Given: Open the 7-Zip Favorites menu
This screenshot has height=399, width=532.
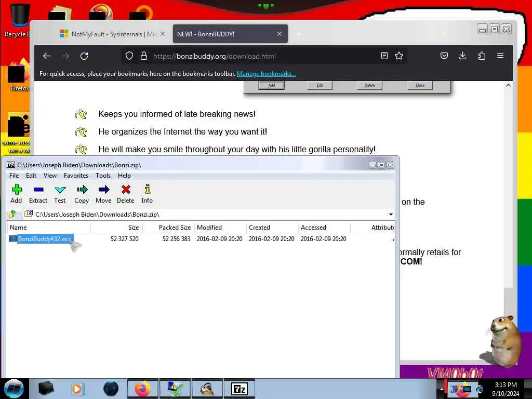Looking at the screenshot, I should click(76, 176).
